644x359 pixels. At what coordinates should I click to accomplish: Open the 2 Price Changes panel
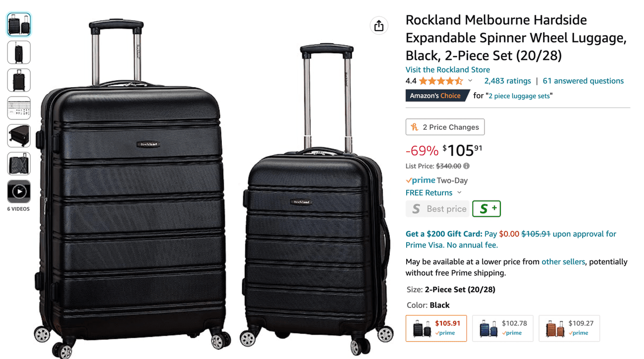[x=444, y=127]
